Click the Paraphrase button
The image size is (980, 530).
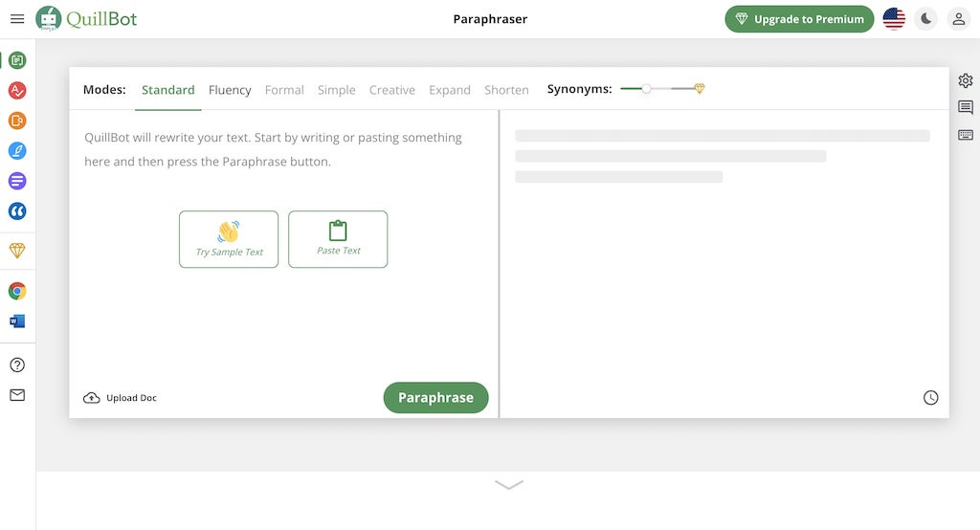tap(435, 398)
